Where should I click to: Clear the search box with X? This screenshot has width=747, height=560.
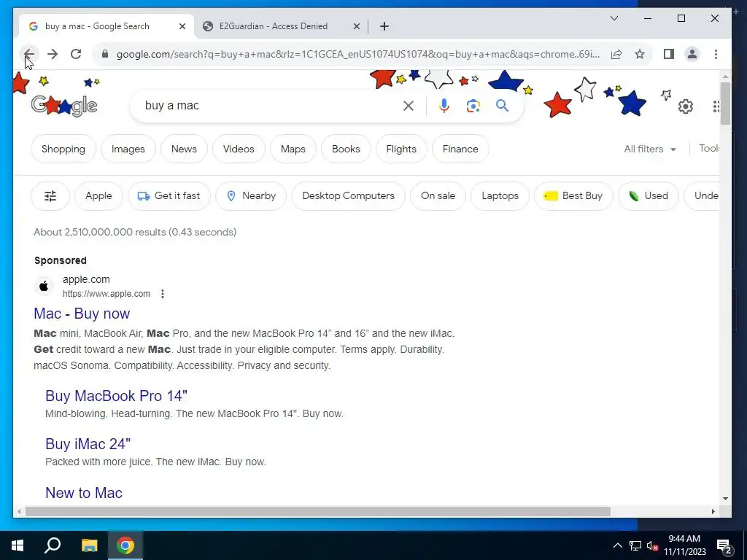pyautogui.click(x=409, y=106)
